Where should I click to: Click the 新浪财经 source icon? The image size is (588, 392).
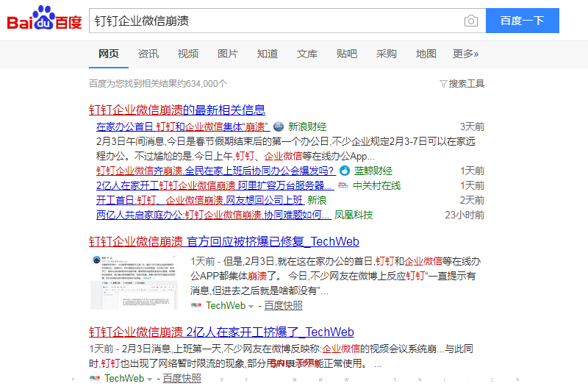279,126
